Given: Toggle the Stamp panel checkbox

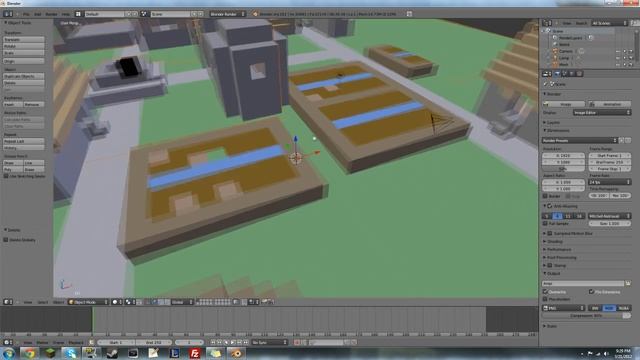Looking at the screenshot, I should 550,265.
